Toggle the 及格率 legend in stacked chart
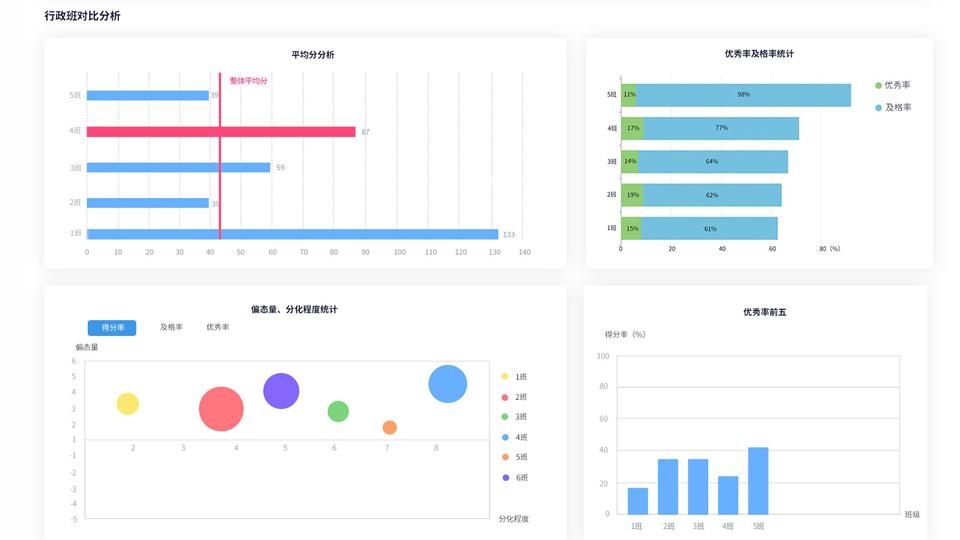Image resolution: width=960 pixels, height=540 pixels. [892, 107]
